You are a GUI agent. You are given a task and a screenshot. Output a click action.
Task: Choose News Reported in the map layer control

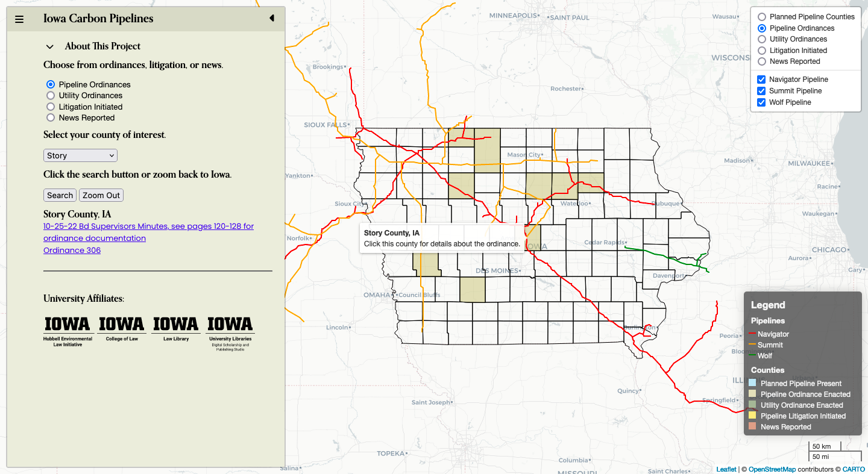pos(762,61)
